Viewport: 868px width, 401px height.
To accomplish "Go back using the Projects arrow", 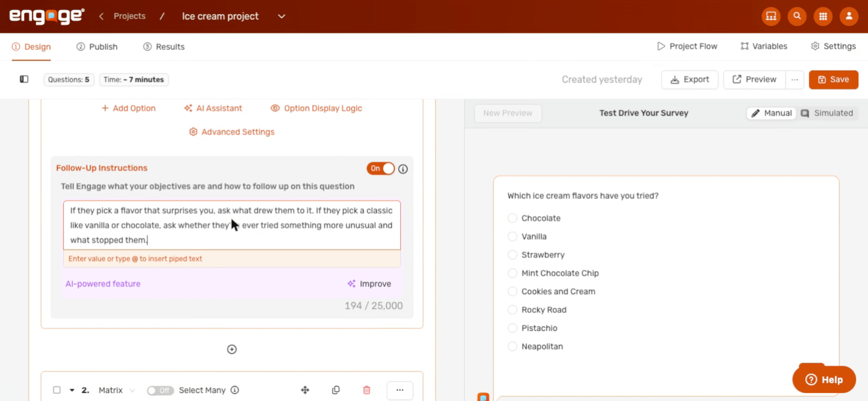I will (x=101, y=16).
